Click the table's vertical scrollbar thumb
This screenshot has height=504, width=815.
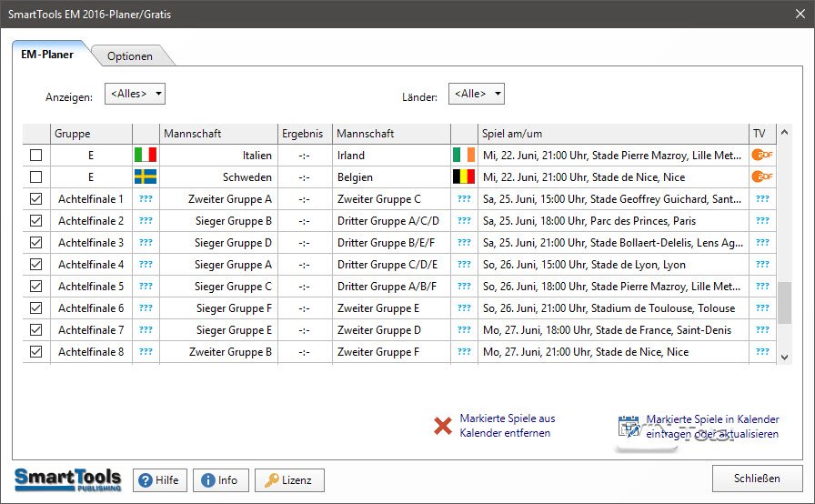pos(784,302)
